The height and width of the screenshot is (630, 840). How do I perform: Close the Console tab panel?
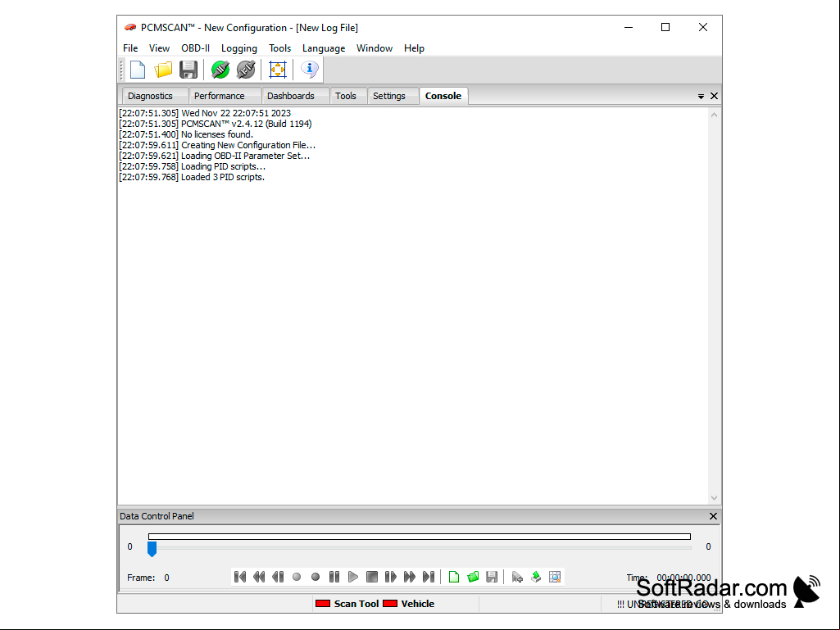pyautogui.click(x=714, y=96)
